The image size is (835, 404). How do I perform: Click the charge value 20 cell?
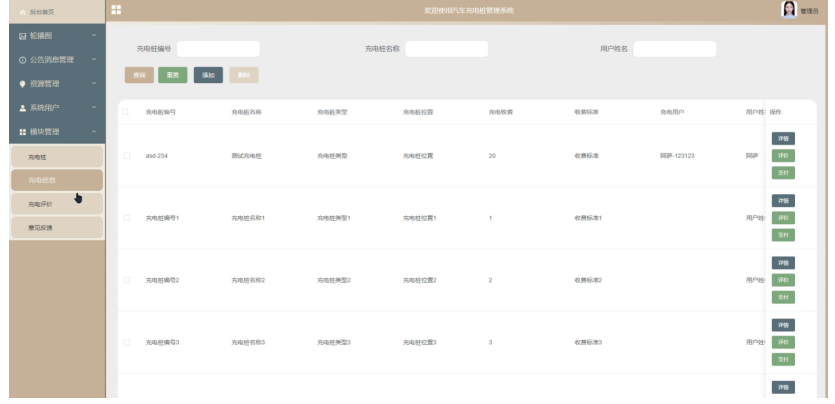[x=492, y=156]
